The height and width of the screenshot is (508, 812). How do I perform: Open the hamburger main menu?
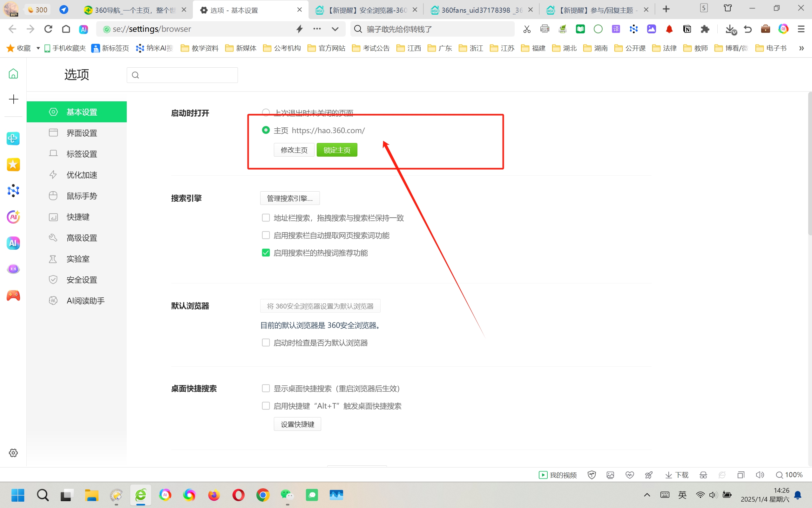tap(801, 29)
